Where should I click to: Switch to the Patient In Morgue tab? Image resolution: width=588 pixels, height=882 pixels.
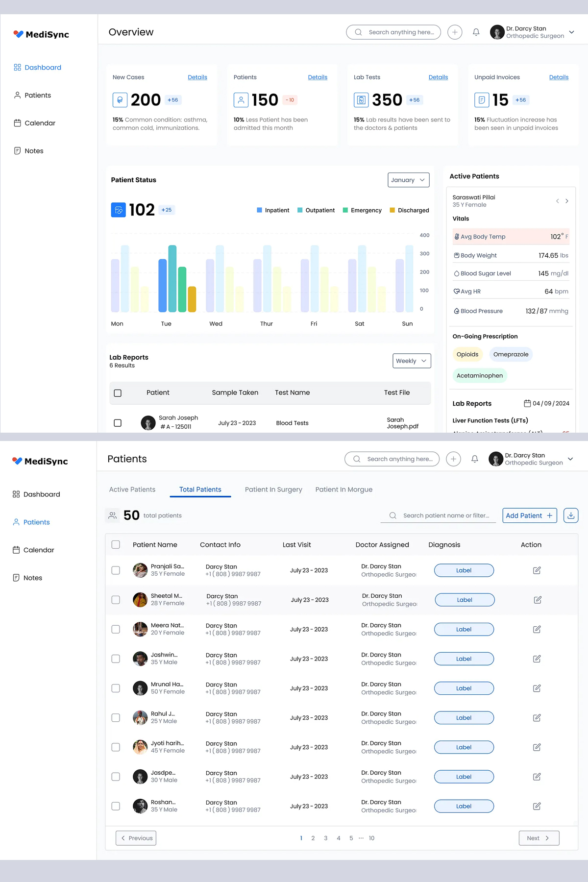click(344, 490)
